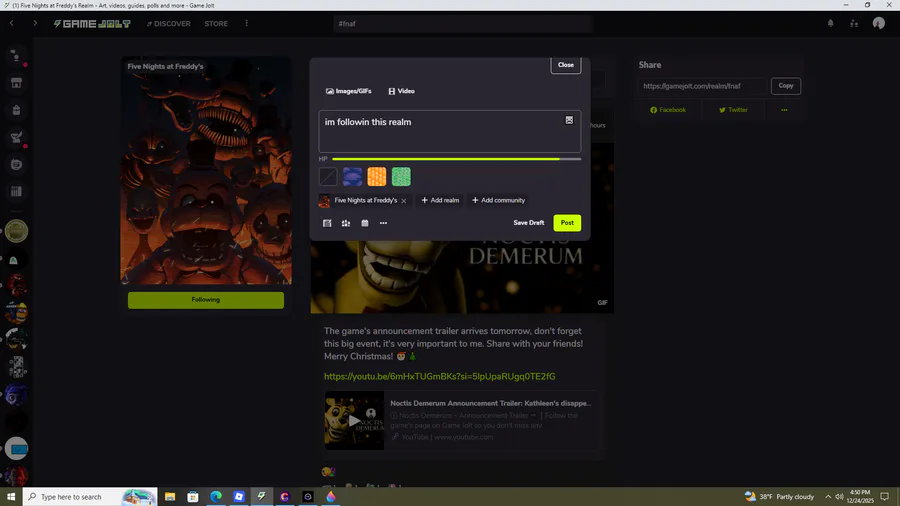
Task: Open the user avatar menu
Action: [879, 24]
